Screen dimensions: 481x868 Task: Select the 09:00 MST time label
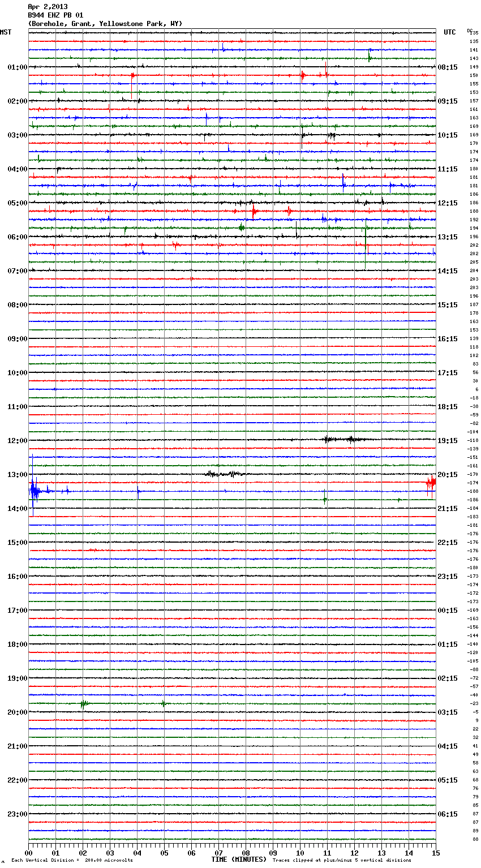[x=18, y=339]
